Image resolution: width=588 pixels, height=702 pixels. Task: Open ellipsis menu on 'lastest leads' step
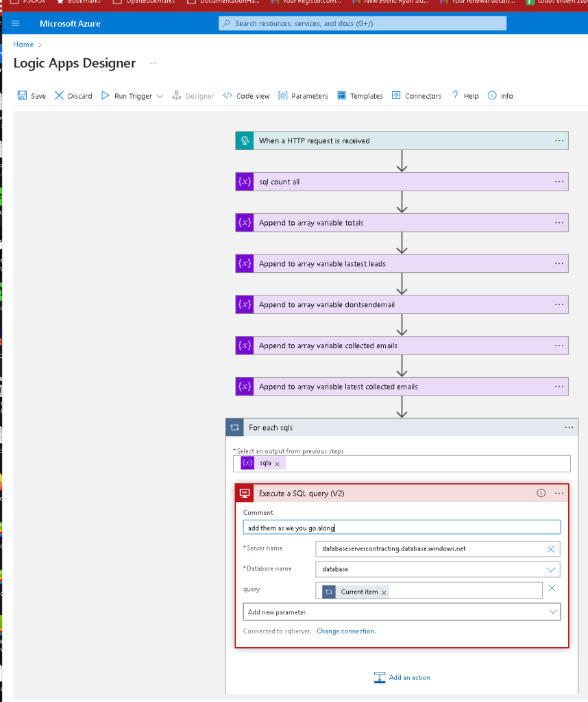coord(559,264)
